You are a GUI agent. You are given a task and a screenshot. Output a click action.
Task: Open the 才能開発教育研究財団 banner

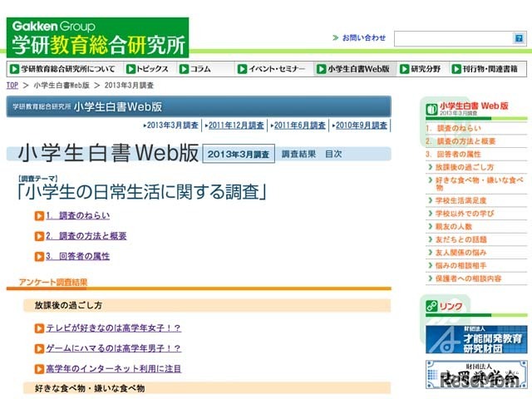coord(476,339)
